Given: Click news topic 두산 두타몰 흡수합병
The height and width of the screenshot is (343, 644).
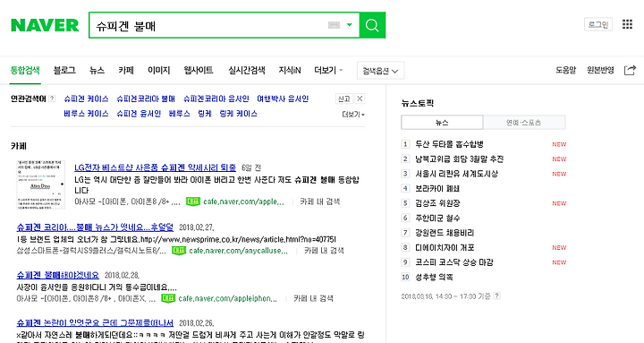Looking at the screenshot, I should point(449,144).
